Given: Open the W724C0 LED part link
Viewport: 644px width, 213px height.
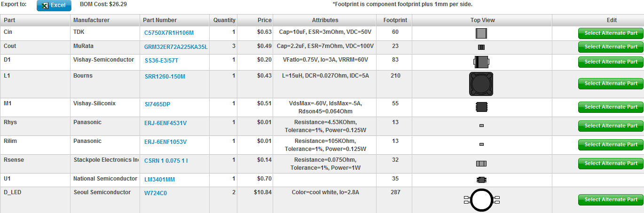Looking at the screenshot, I should coord(156,193).
